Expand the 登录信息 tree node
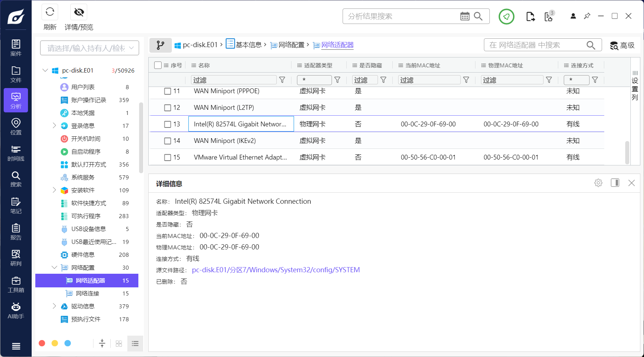The width and height of the screenshot is (644, 357). pyautogui.click(x=54, y=126)
